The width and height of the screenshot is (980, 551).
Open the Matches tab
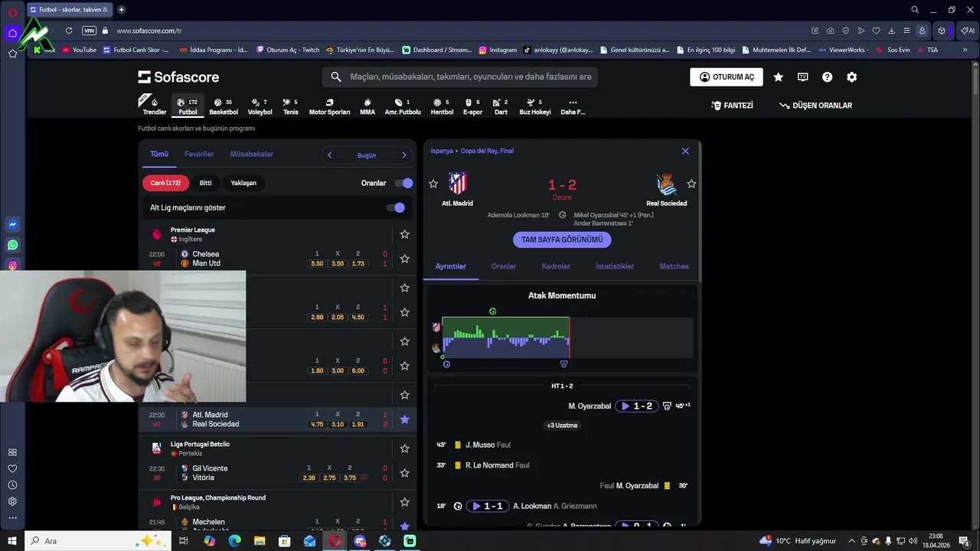pyautogui.click(x=674, y=266)
